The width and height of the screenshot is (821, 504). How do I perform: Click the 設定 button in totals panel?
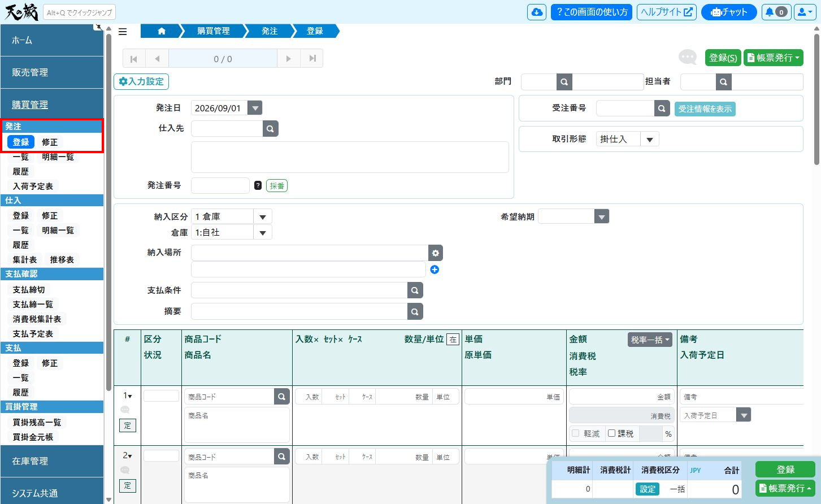(x=648, y=489)
